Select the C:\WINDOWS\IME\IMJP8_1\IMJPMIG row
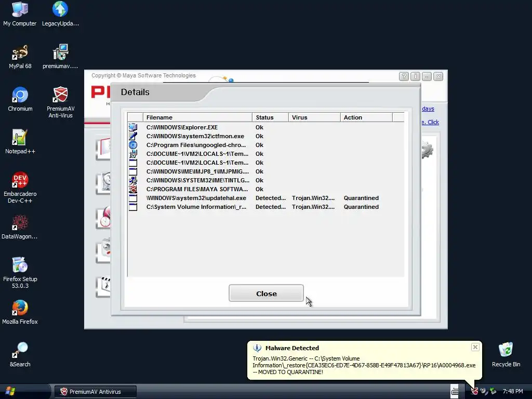Image resolution: width=532 pixels, height=399 pixels. (265, 171)
